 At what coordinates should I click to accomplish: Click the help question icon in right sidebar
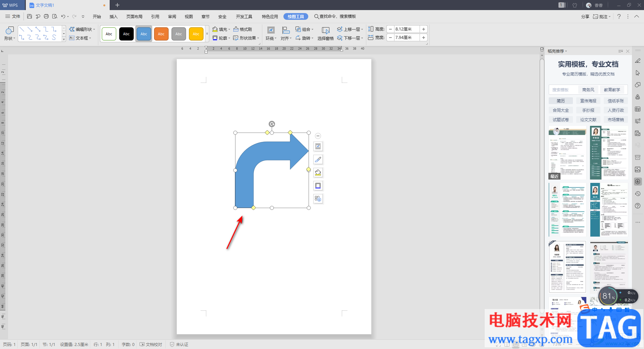pos(638,206)
